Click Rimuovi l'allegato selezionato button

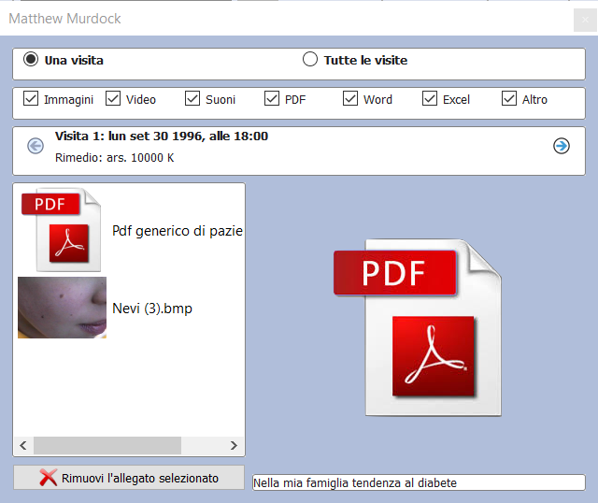click(129, 477)
